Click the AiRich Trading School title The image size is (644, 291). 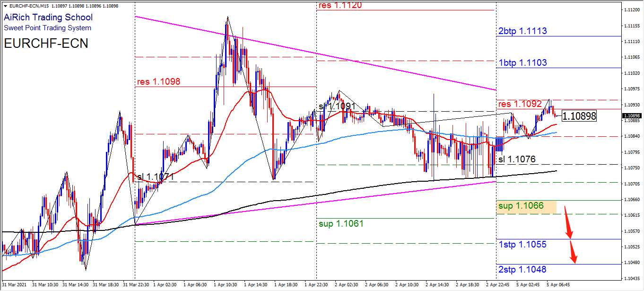48,18
